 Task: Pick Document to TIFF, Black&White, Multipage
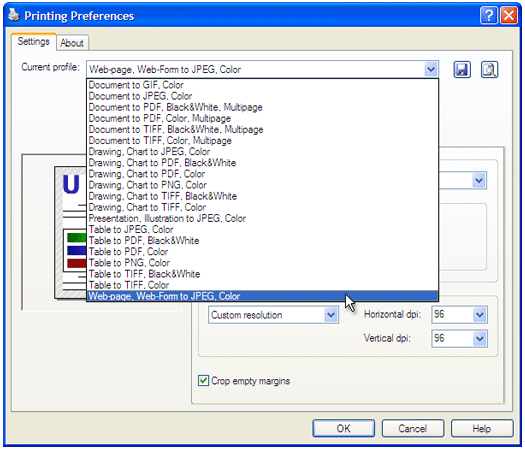click(x=262, y=129)
